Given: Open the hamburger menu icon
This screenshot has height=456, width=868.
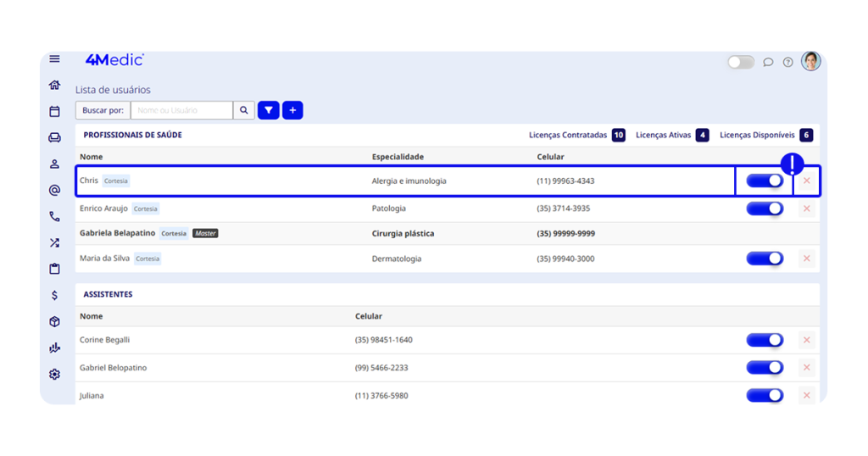Looking at the screenshot, I should (x=54, y=59).
